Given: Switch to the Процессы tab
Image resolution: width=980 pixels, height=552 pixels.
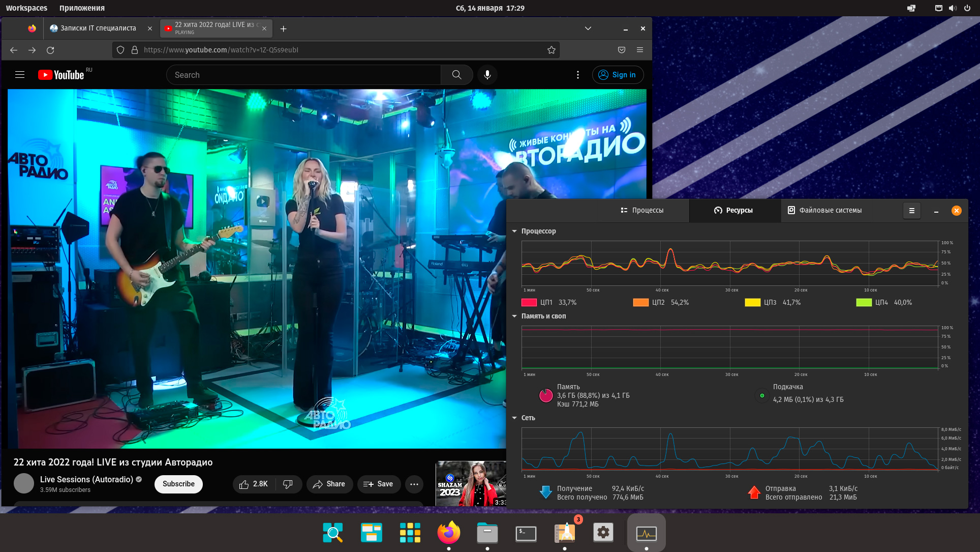Looking at the screenshot, I should 642,210.
